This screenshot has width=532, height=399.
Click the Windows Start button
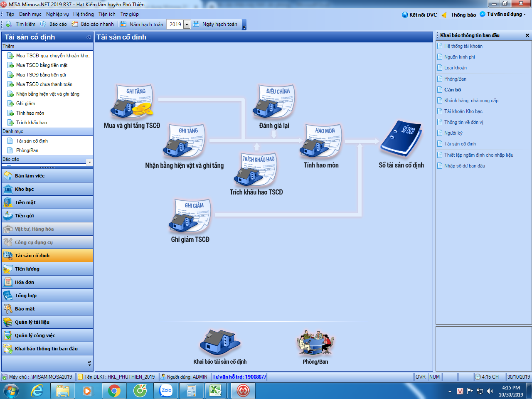click(11, 391)
